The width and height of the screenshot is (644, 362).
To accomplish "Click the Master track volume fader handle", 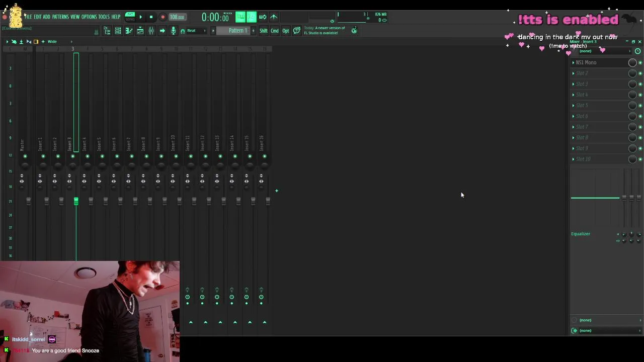I will (28, 201).
